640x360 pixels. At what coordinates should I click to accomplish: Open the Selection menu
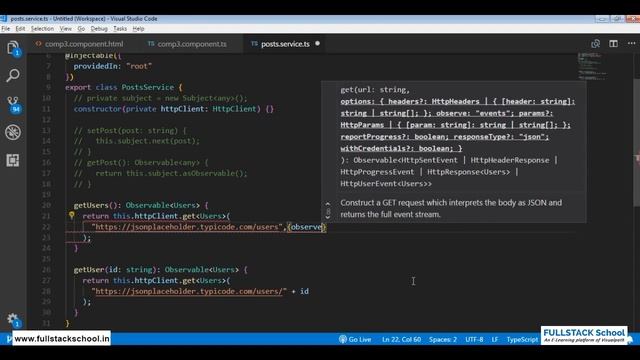42,29
